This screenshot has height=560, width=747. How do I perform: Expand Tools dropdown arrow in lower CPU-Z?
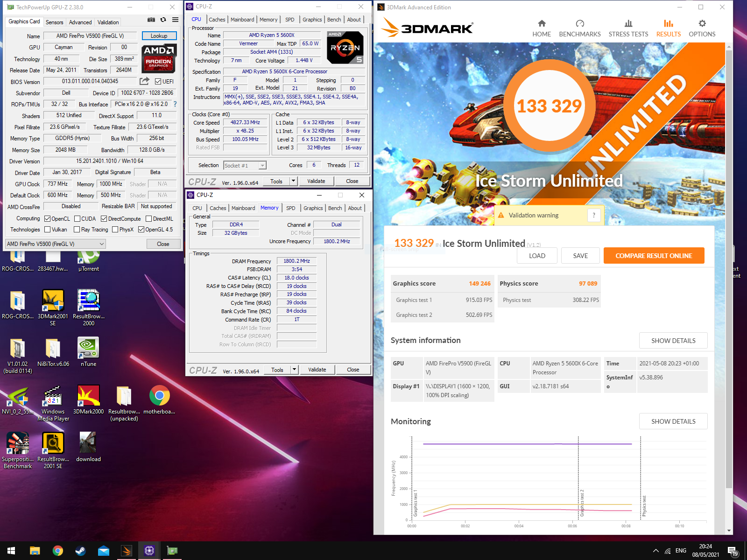294,370
